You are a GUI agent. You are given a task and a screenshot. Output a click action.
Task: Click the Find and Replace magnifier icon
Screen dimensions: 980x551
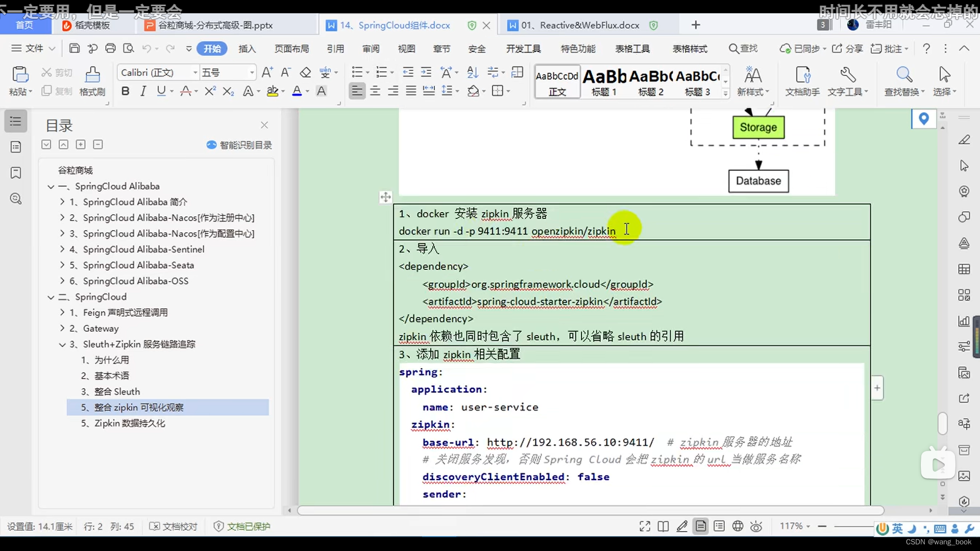[x=904, y=74]
